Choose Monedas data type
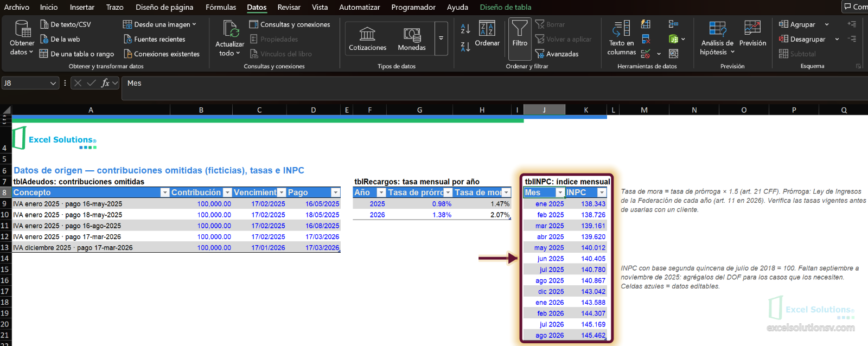 [x=412, y=39]
